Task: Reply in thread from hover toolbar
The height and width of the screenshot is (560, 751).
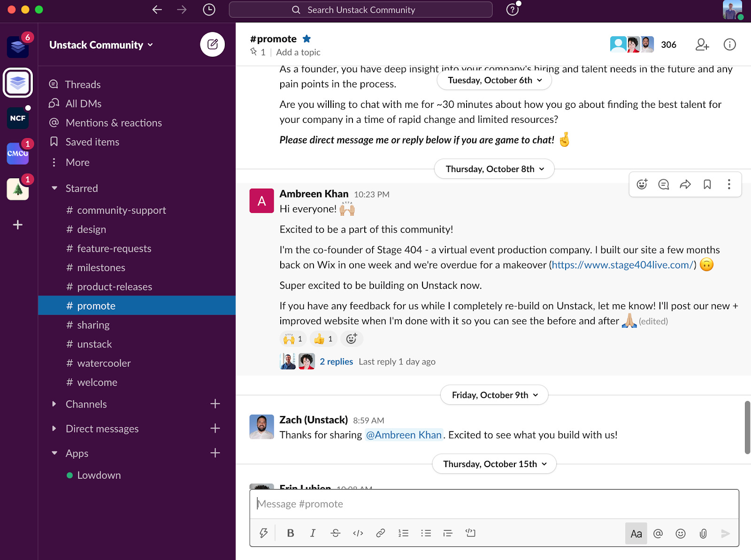Action: coord(663,184)
